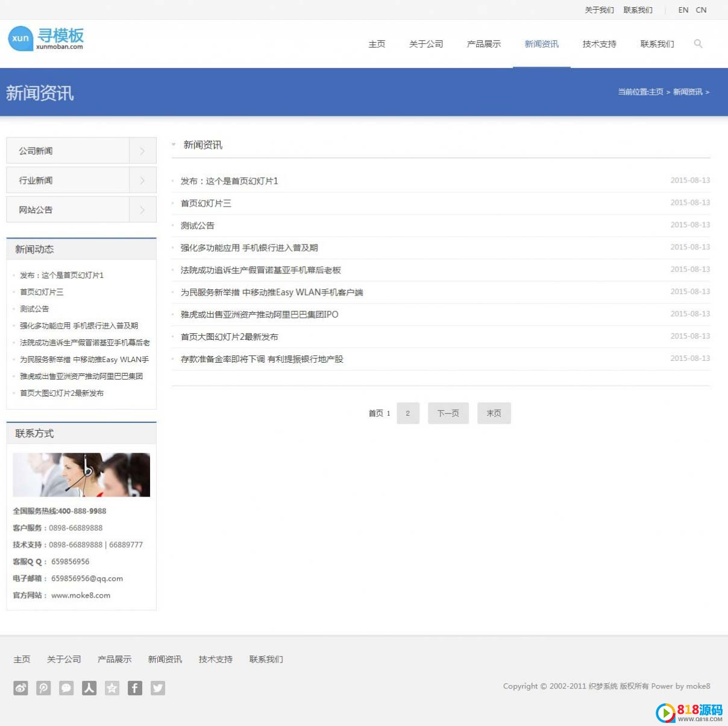The width and height of the screenshot is (728, 726).
Task: Collapse the 新闻资讯 section triangle
Action: click(174, 145)
